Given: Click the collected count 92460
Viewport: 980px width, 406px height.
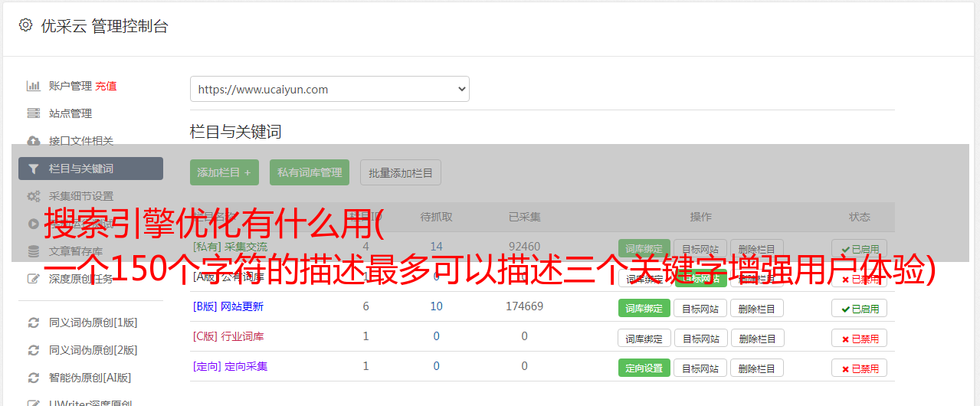Looking at the screenshot, I should pyautogui.click(x=524, y=247).
